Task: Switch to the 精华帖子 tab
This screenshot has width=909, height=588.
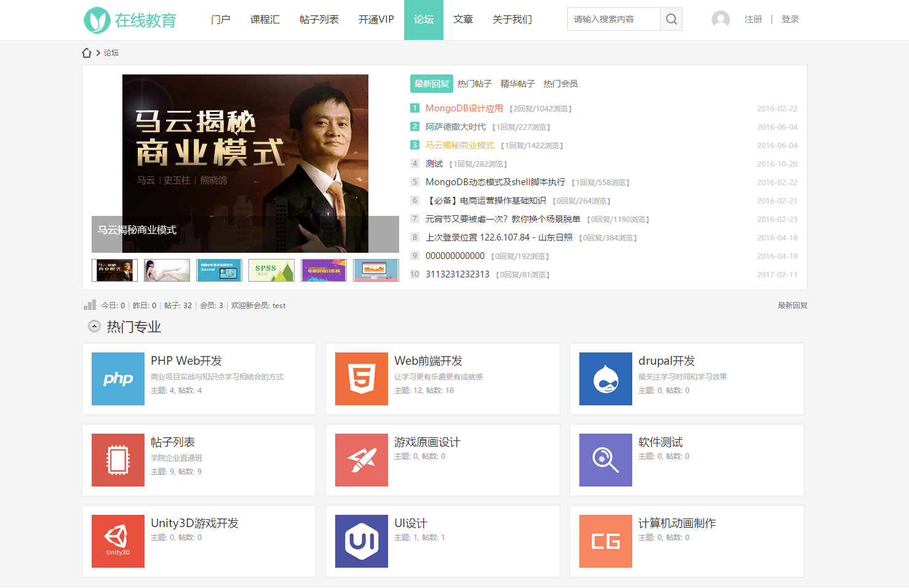Action: click(517, 84)
